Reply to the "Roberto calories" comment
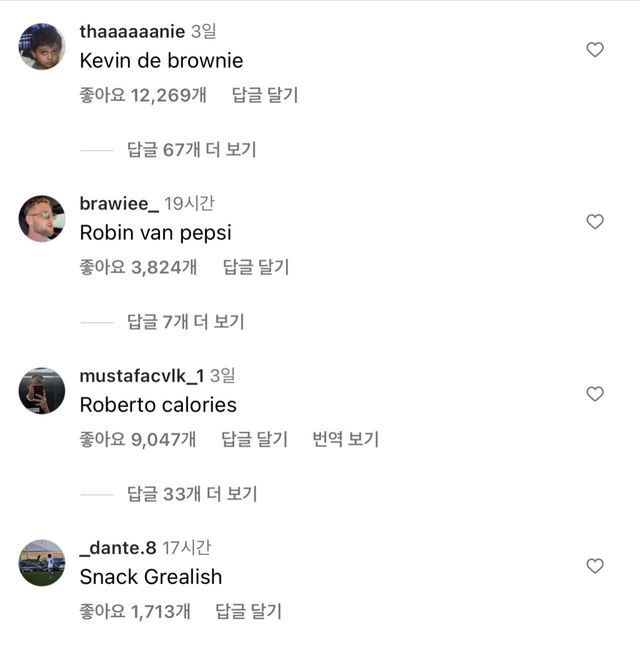This screenshot has height=650, width=640. (x=255, y=440)
